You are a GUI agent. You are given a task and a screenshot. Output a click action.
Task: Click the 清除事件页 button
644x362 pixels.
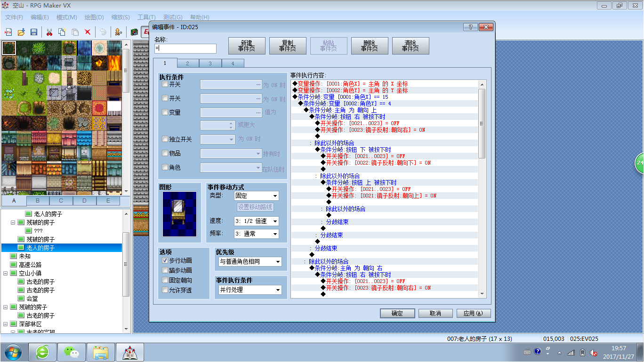pyautogui.click(x=411, y=46)
